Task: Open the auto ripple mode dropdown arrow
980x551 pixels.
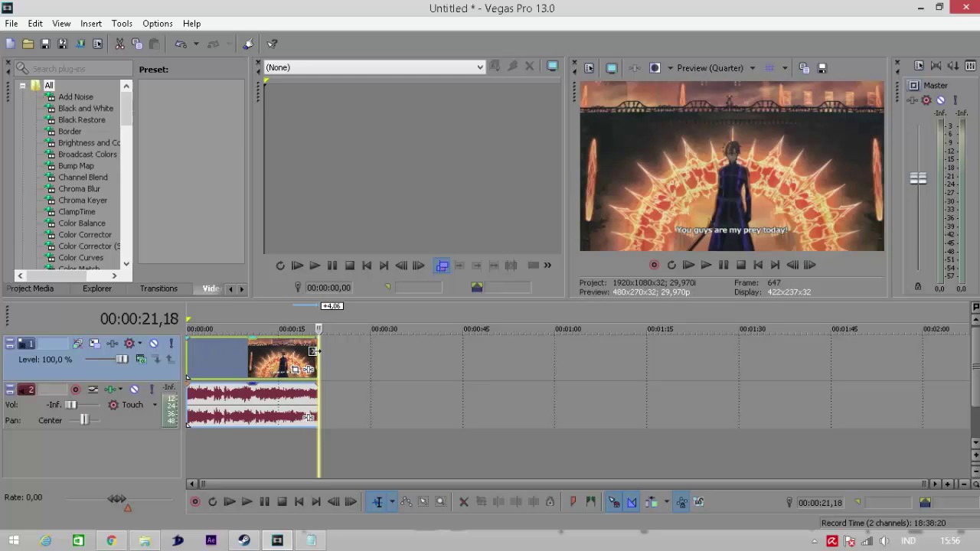Action: click(x=666, y=502)
